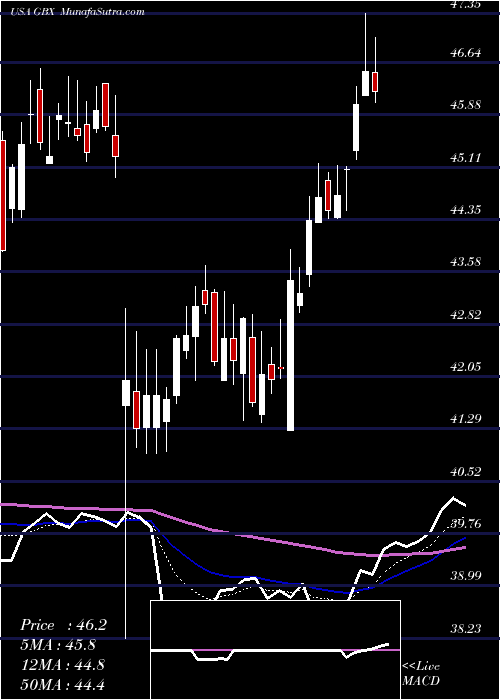Select the 43.58 price axis label
This screenshot has height=700, width=500.
pyautogui.click(x=465, y=262)
